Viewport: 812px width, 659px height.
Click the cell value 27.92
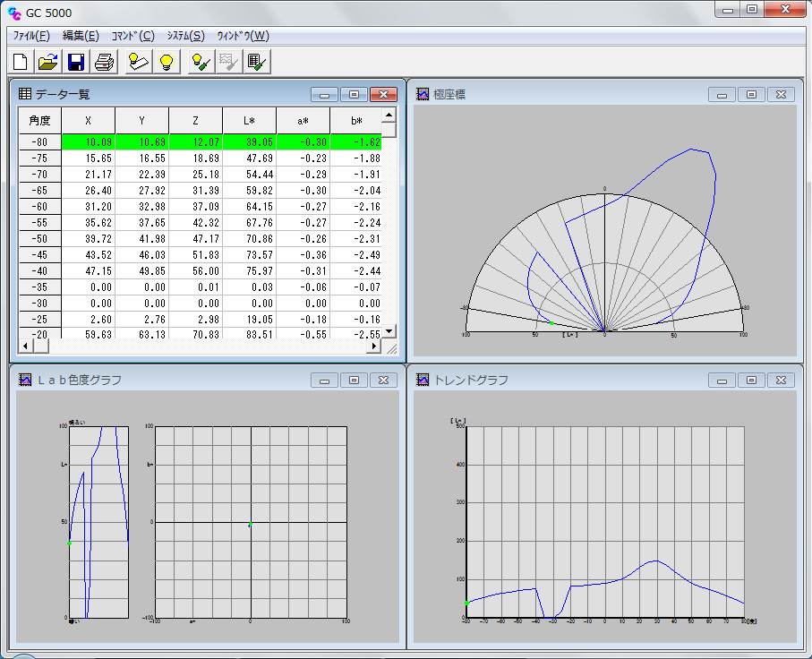point(141,190)
